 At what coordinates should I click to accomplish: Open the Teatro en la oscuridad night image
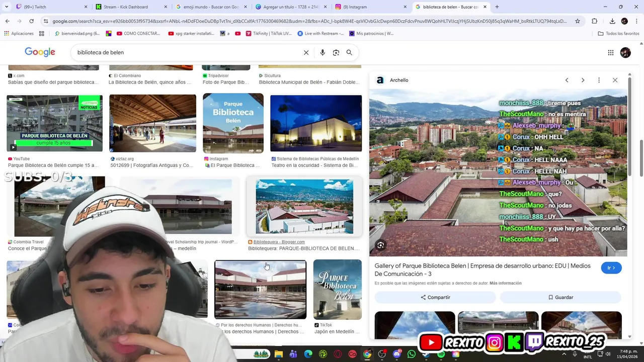point(316,123)
